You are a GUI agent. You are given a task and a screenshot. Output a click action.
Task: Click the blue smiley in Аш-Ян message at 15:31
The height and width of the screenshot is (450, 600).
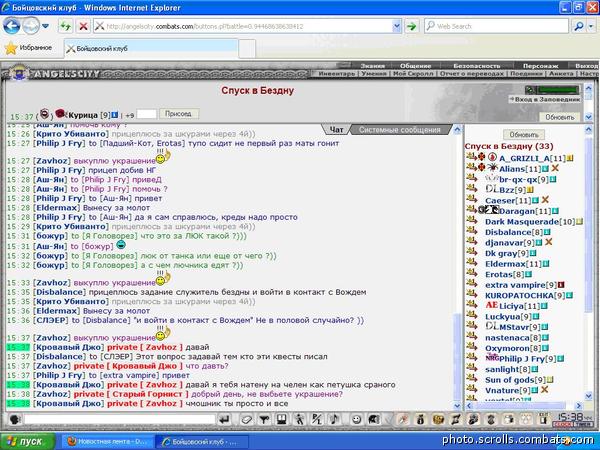click(x=121, y=245)
